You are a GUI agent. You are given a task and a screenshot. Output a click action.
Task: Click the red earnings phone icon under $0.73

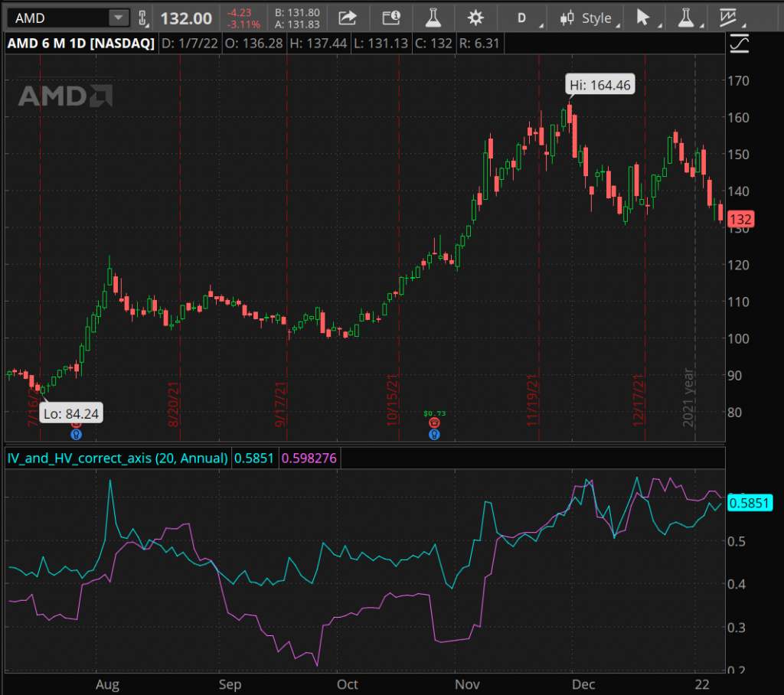(x=434, y=423)
